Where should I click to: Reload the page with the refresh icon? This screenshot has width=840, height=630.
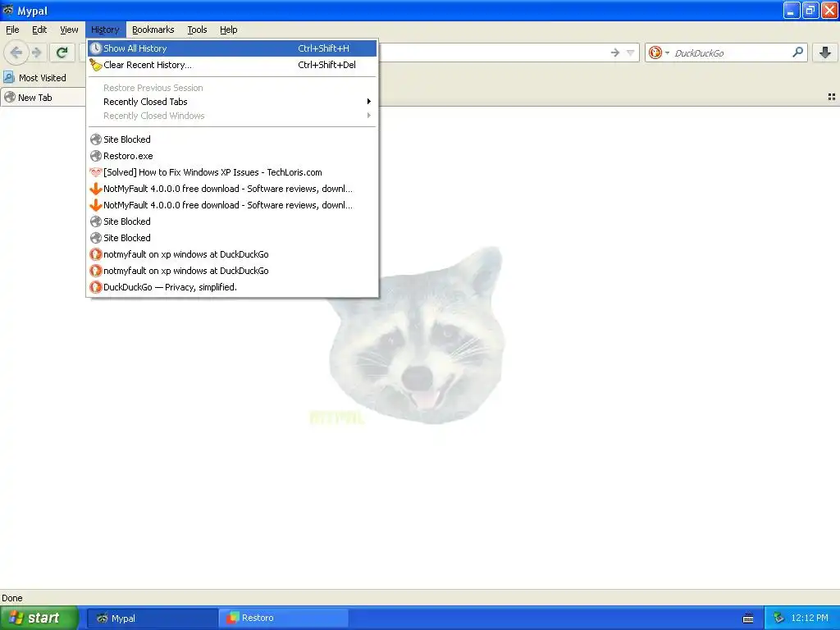pyautogui.click(x=62, y=52)
